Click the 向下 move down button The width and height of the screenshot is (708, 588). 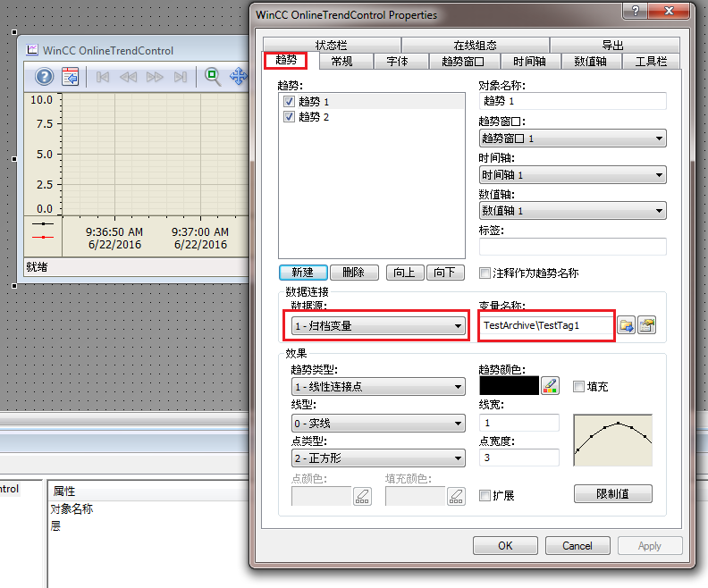click(445, 273)
